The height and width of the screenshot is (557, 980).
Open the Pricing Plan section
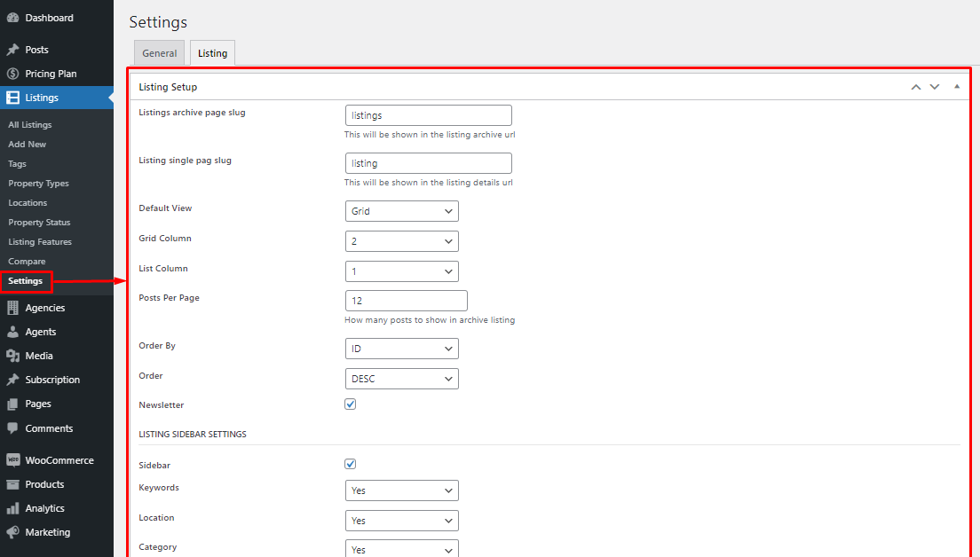48,73
